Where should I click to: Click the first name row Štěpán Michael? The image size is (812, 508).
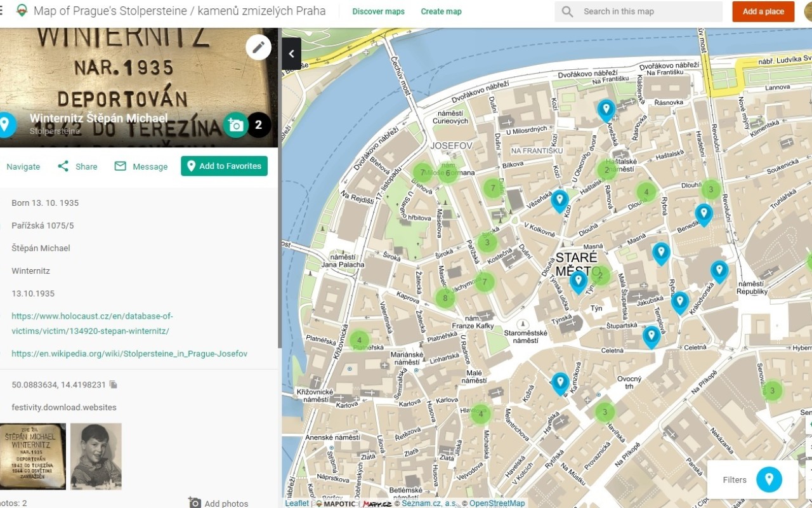41,248
